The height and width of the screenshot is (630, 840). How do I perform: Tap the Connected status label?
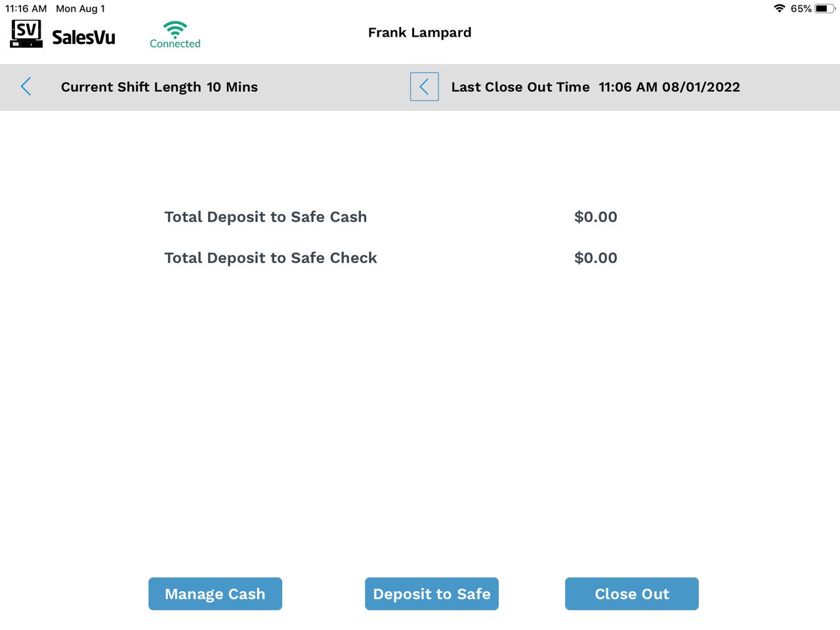point(175,44)
